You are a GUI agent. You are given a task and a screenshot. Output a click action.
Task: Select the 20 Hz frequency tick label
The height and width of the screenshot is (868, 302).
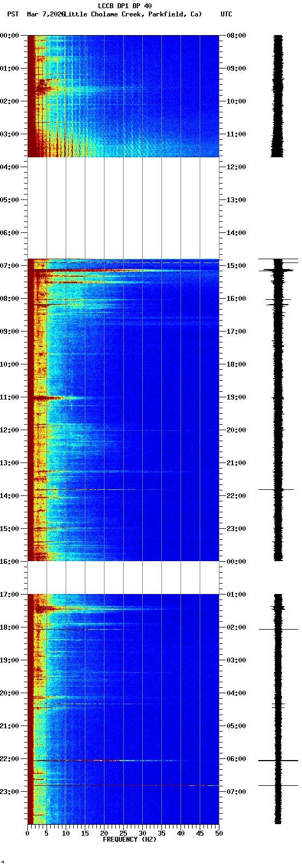click(104, 833)
